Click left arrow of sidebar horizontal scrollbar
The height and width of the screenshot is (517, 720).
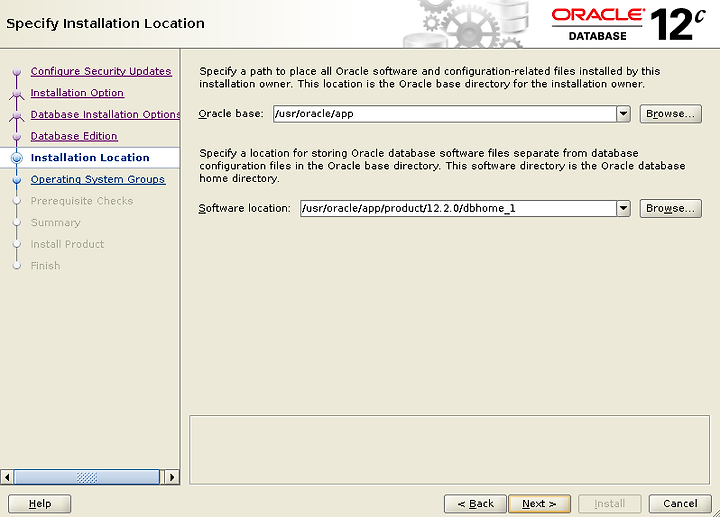tap(7, 477)
